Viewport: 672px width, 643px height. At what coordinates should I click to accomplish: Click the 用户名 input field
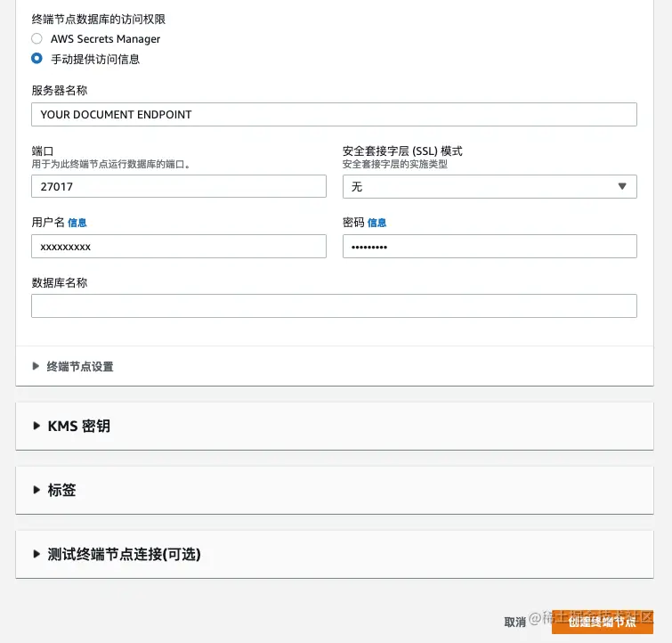pyautogui.click(x=179, y=246)
